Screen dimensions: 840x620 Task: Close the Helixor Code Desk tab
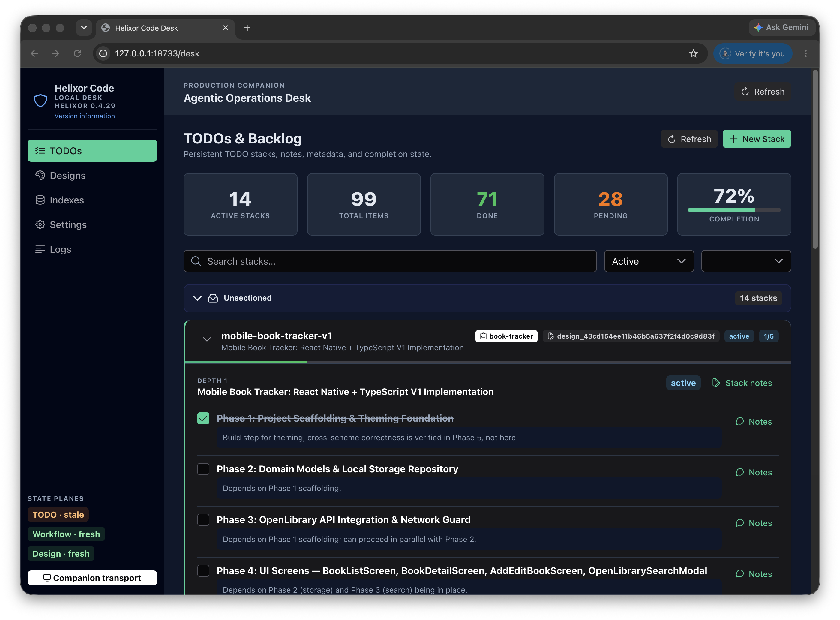click(226, 28)
